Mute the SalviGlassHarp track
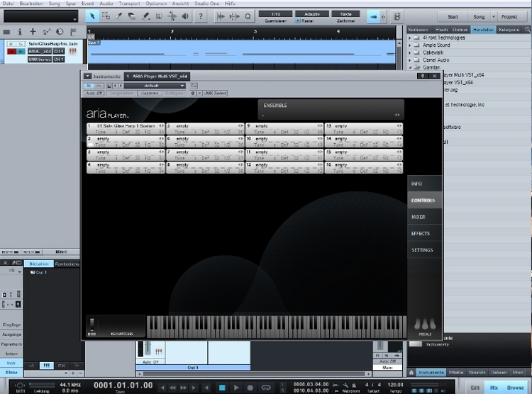 coord(11,44)
